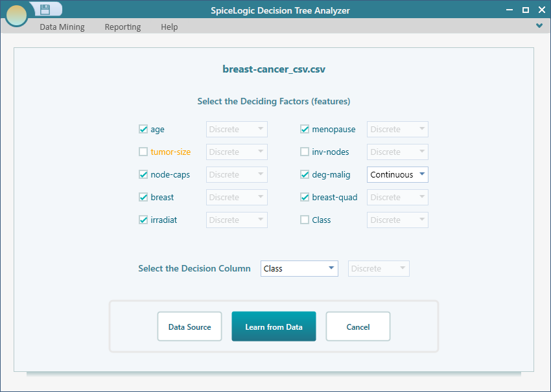Click the save disk icon in title bar
This screenshot has height=392, width=551.
click(45, 9)
